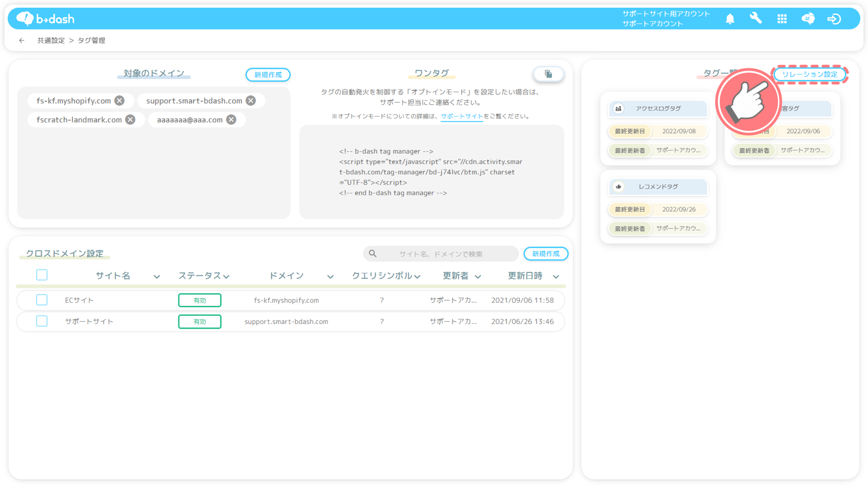Click 新規作成 next to 対象のドメイン
The height and width of the screenshot is (488, 868).
point(268,75)
